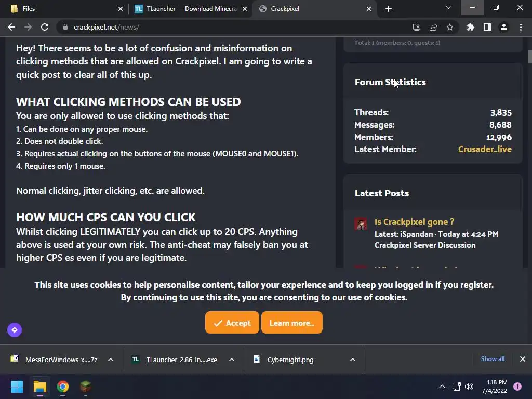
Task: Close the Files tab
Action: [120, 9]
